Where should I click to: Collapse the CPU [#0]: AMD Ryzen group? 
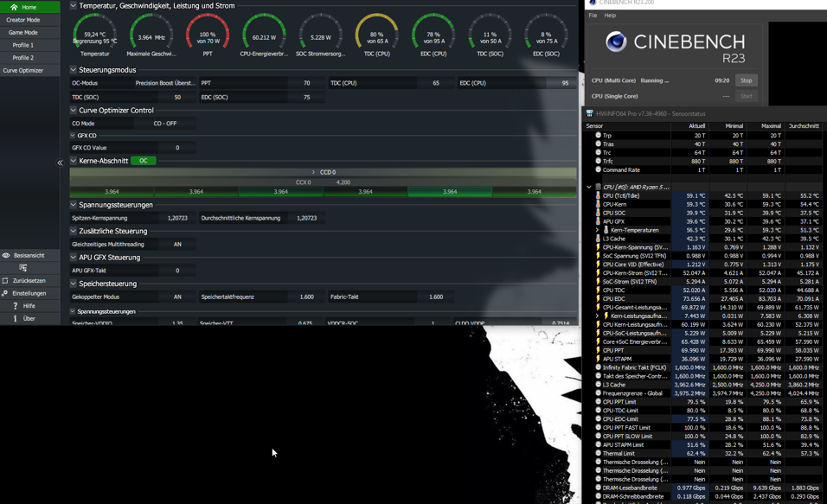(589, 187)
